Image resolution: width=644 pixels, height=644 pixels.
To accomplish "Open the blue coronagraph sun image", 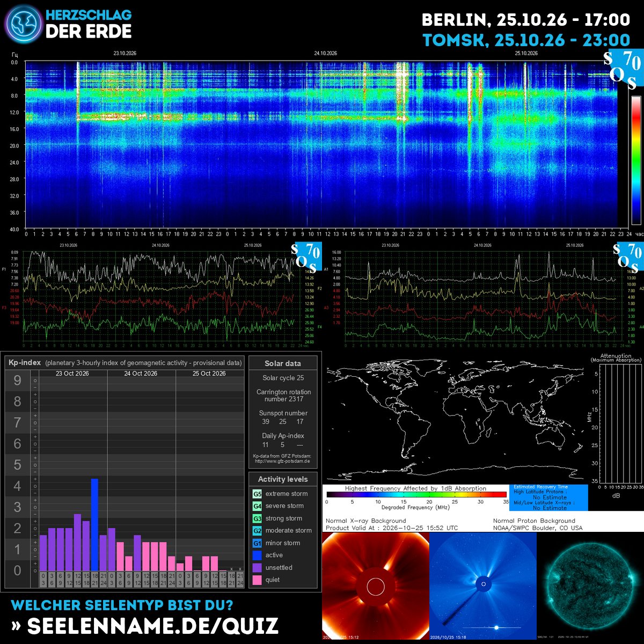I will point(483,586).
